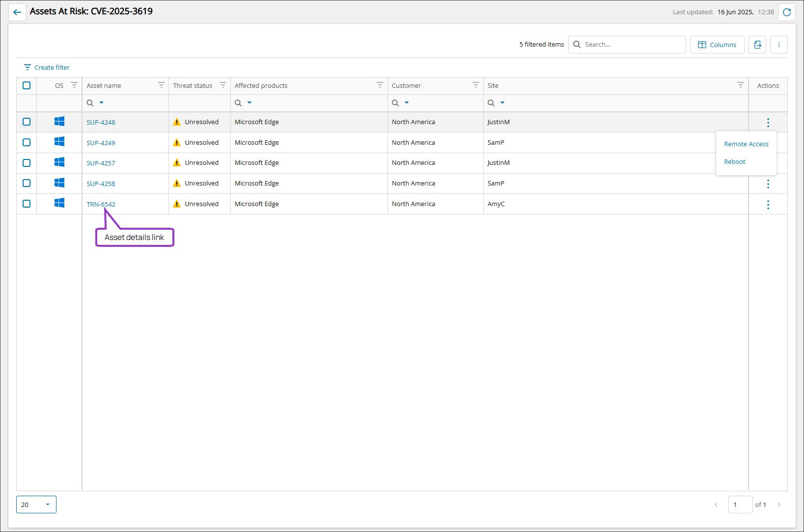Image resolution: width=804 pixels, height=532 pixels.
Task: Focus the Search input field
Action: point(632,45)
